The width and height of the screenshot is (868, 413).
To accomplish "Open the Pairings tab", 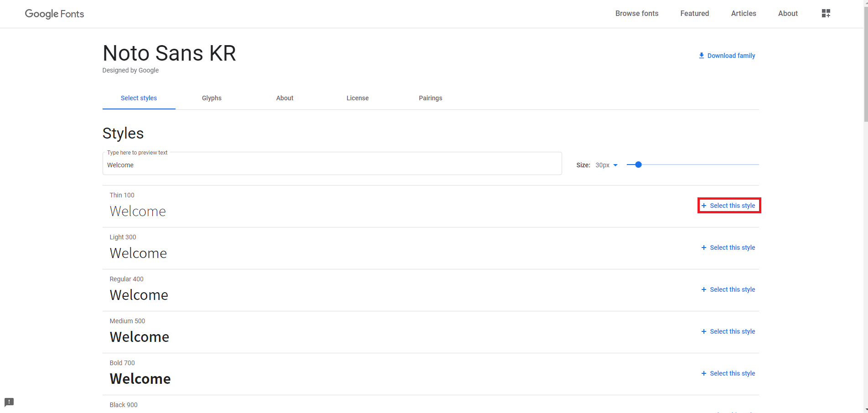I will (430, 98).
